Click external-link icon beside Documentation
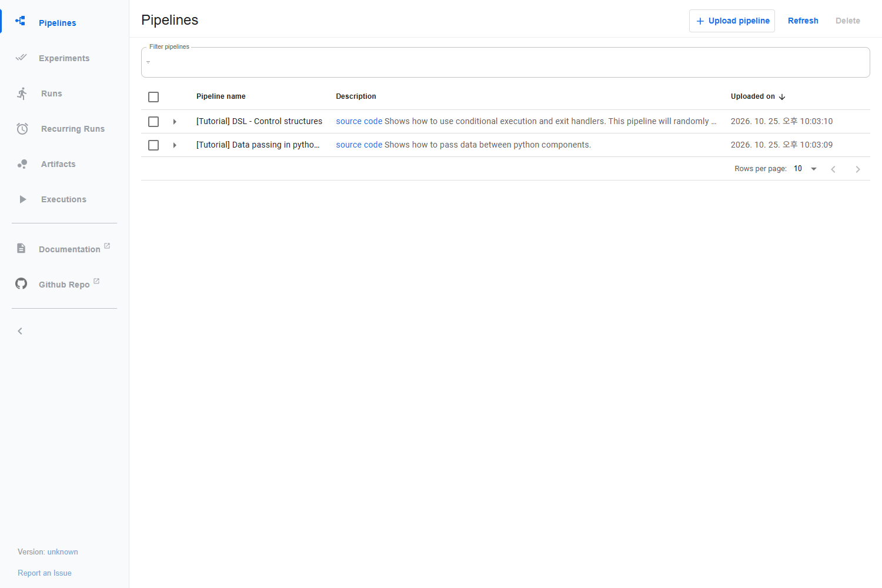The width and height of the screenshot is (882, 588). [x=107, y=246]
